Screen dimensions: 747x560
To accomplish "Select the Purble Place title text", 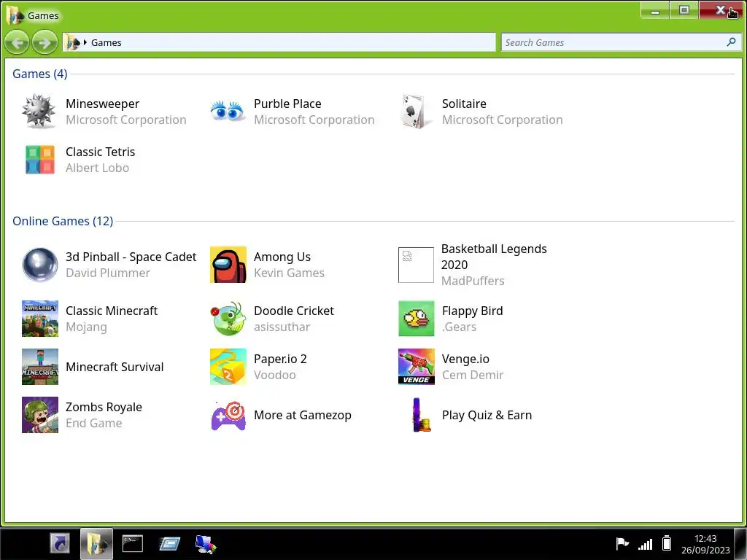I will tap(287, 104).
